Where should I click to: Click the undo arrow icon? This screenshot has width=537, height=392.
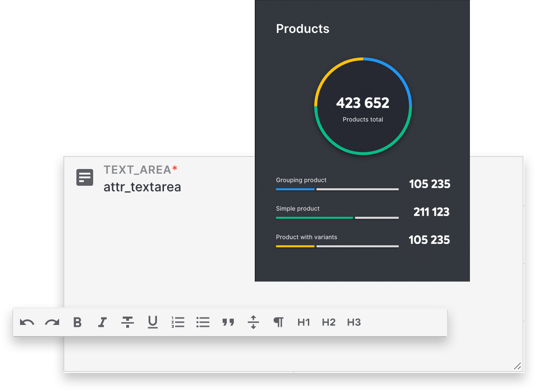(x=27, y=322)
